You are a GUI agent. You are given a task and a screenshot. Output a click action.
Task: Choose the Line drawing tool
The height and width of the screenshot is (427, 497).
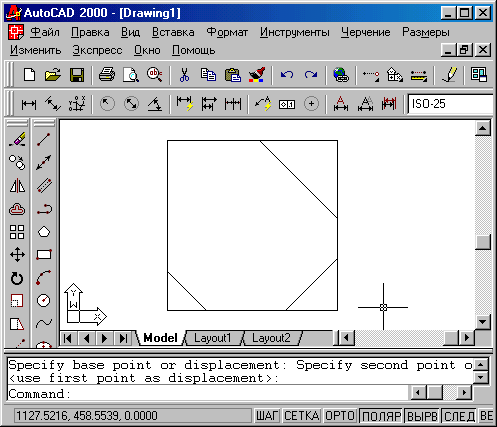(44, 139)
